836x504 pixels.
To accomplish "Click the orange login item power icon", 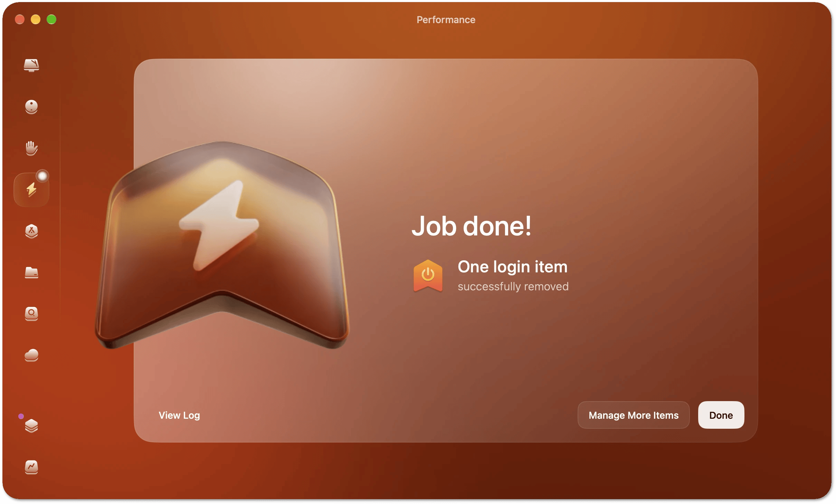I will pyautogui.click(x=428, y=276).
